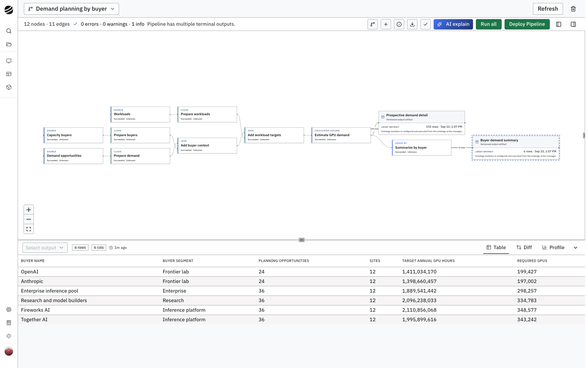Image resolution: width=588 pixels, height=368 pixels.
Task: Select the Demand opportunities source node
Action: coord(73,156)
